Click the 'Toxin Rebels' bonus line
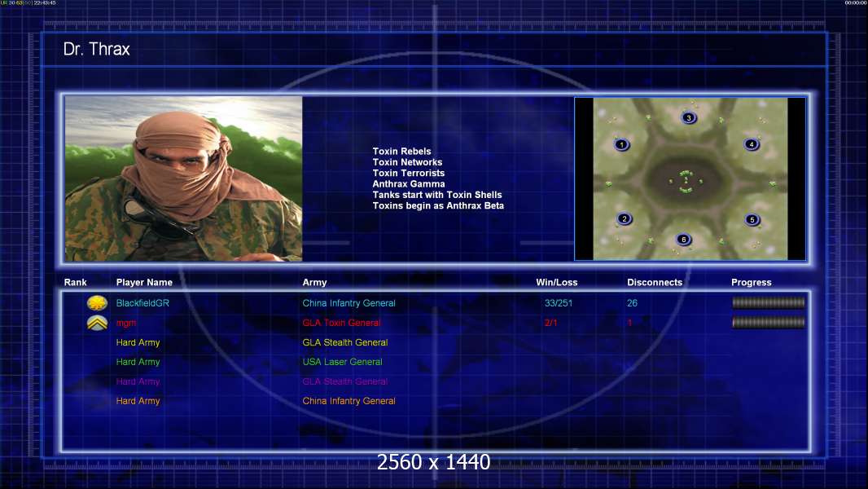The height and width of the screenshot is (489, 868). (401, 152)
